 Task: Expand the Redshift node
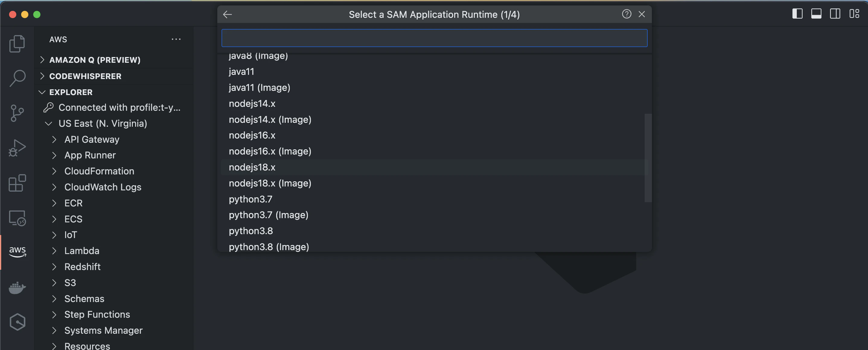54,267
